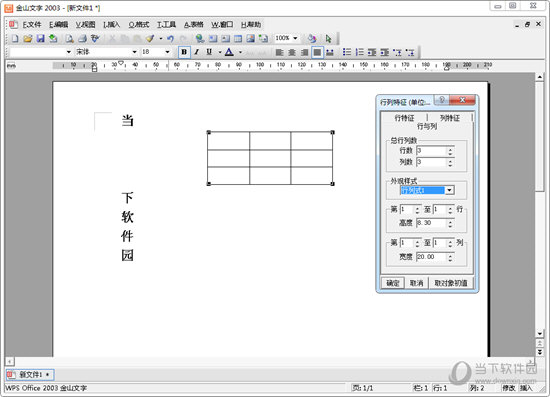Click the 确定 OK button
This screenshot has width=550, height=397.
pos(393,283)
